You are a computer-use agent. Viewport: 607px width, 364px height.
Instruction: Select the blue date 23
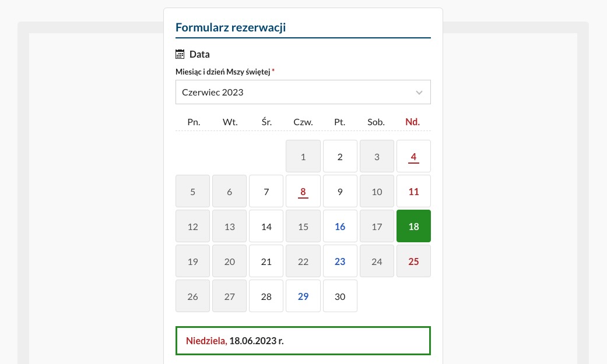click(x=340, y=261)
